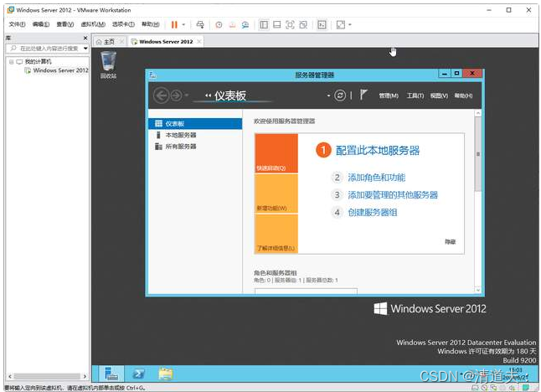The height and width of the screenshot is (392, 541).
Task: Click the Server Manager vertical scrollbar thumb
Action: click(x=478, y=154)
